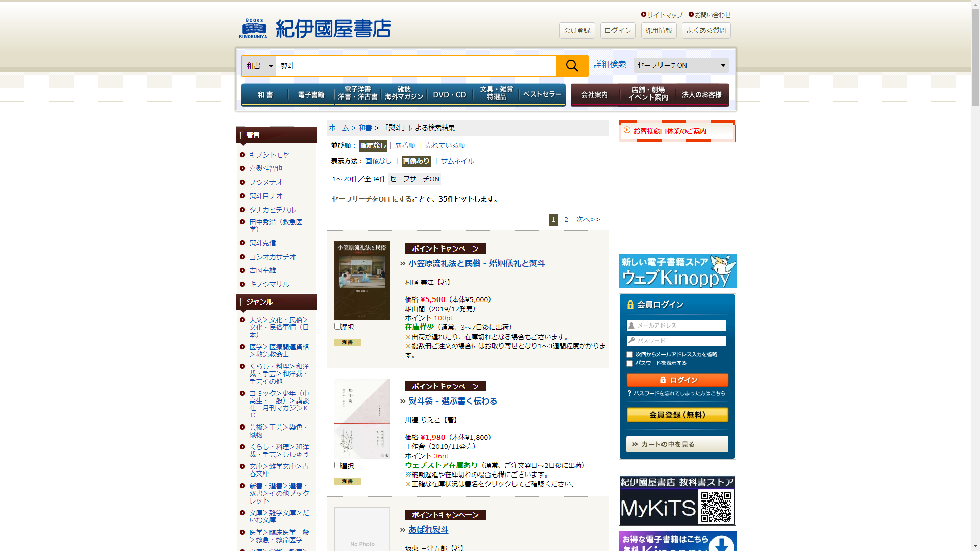Open the 雑誌 海外マガジン tab
Viewport: 980px width, 551px height.
click(x=404, y=95)
